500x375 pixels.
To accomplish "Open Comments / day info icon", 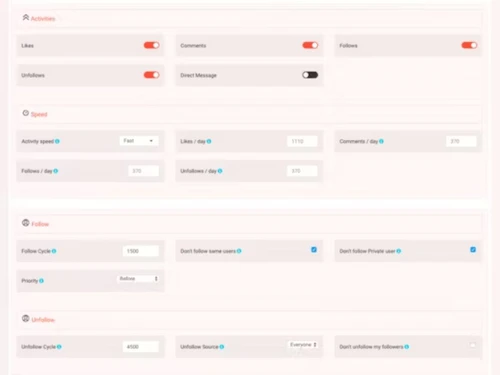I will (381, 141).
